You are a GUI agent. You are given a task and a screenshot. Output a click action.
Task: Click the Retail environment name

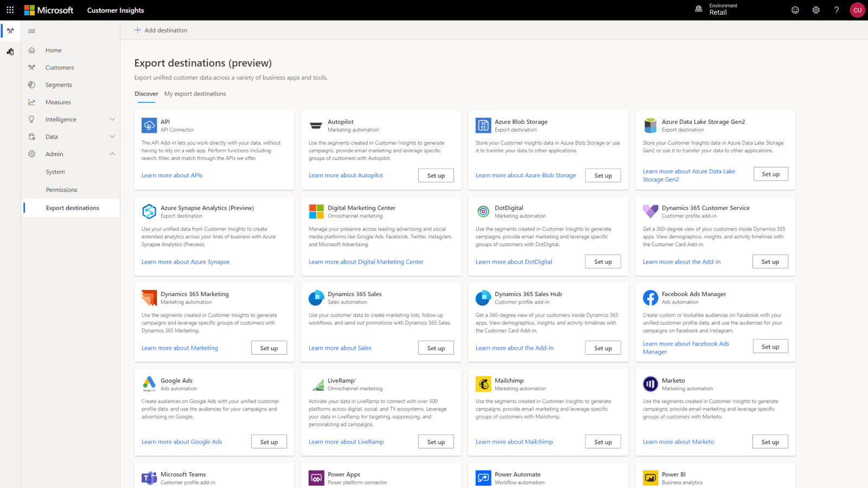tap(718, 12)
